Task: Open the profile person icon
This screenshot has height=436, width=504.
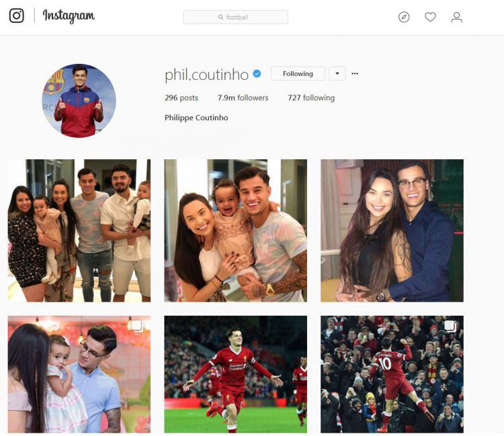Action: click(x=456, y=17)
